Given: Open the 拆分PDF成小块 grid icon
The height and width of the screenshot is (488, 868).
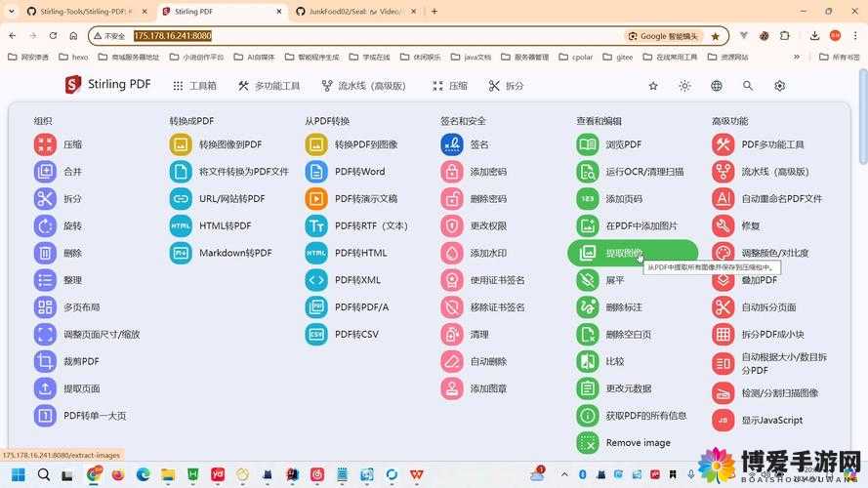Looking at the screenshot, I should [x=723, y=334].
